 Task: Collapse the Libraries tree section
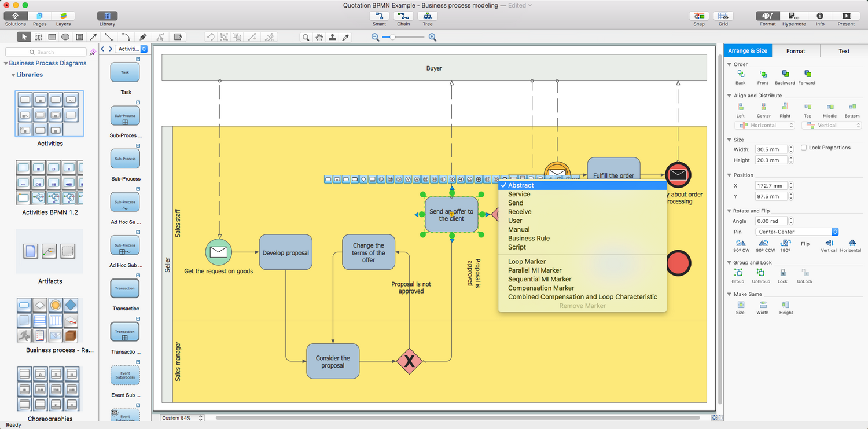click(x=13, y=75)
